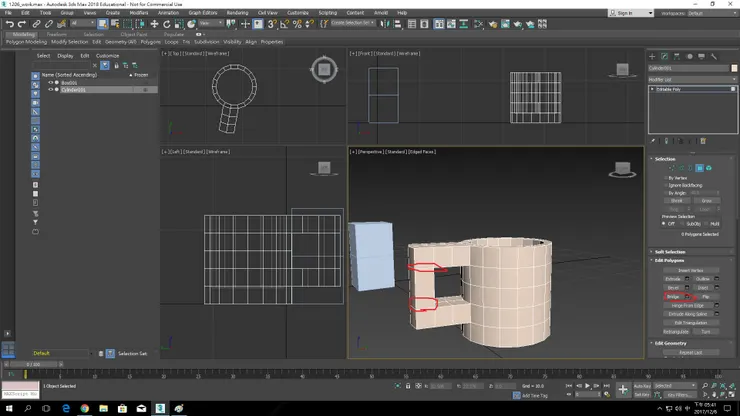
Task: Collapse the Edit Polygons rollout
Action: click(x=669, y=260)
